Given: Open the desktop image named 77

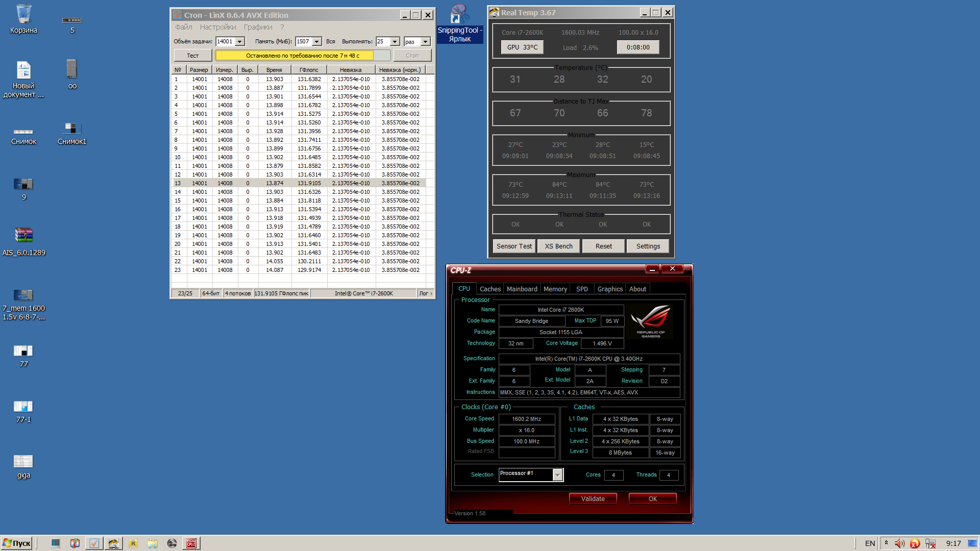Looking at the screenshot, I should pyautogui.click(x=23, y=356).
